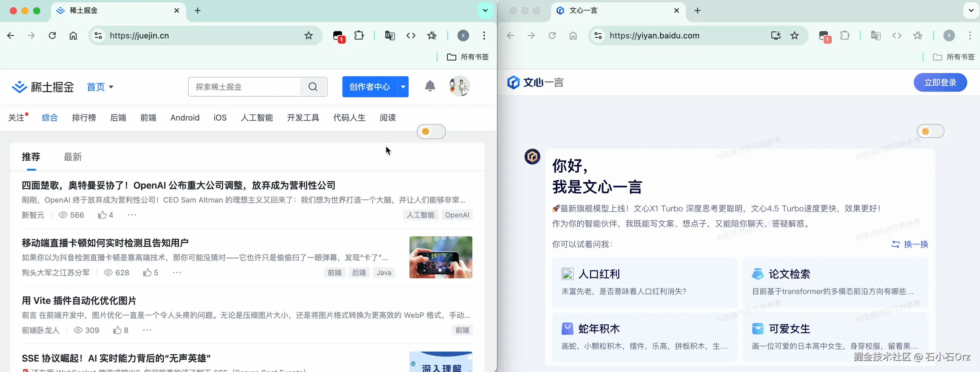Viewport: 980px width, 372px height.
Task: Open more options for 狗头大军之江苏分军 article
Action: coord(177,273)
